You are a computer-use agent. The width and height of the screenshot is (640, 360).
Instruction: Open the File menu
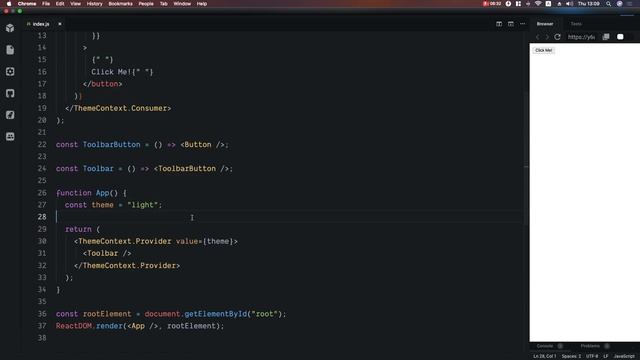pos(46,4)
